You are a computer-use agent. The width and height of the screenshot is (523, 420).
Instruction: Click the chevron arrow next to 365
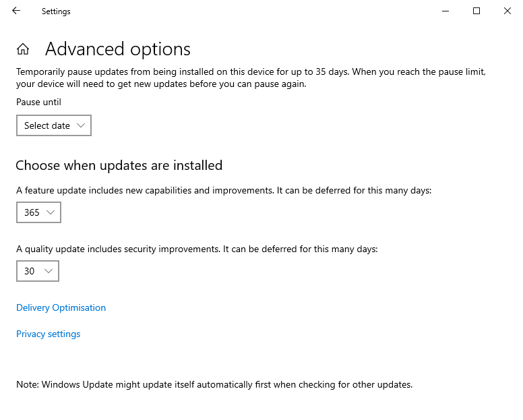(51, 213)
